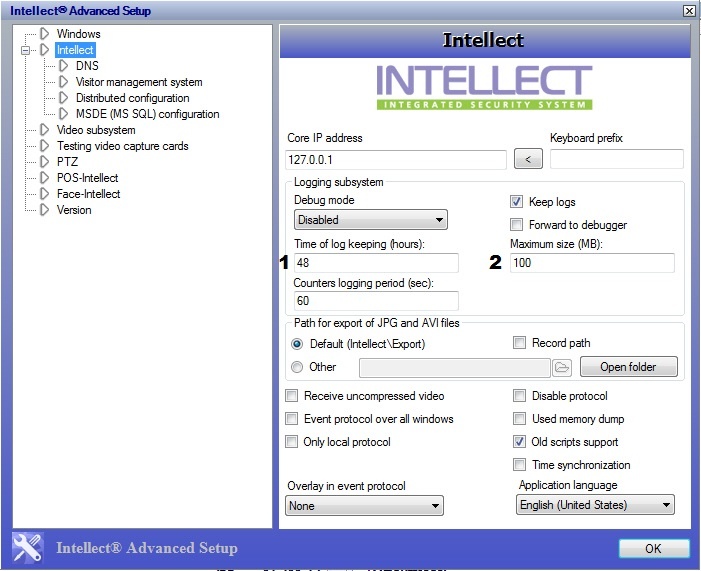The width and height of the screenshot is (701, 571).
Task: Check Only local protocol
Action: pyautogui.click(x=291, y=442)
